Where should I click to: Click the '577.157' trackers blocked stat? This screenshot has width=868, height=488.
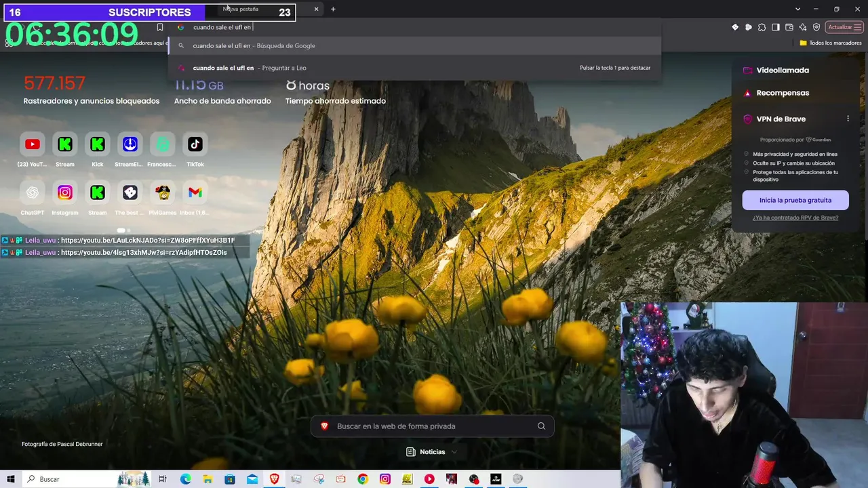54,83
